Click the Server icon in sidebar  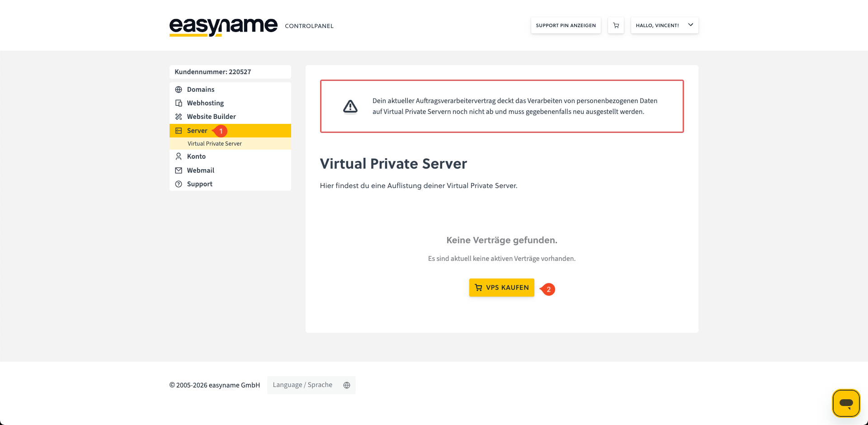pos(179,131)
